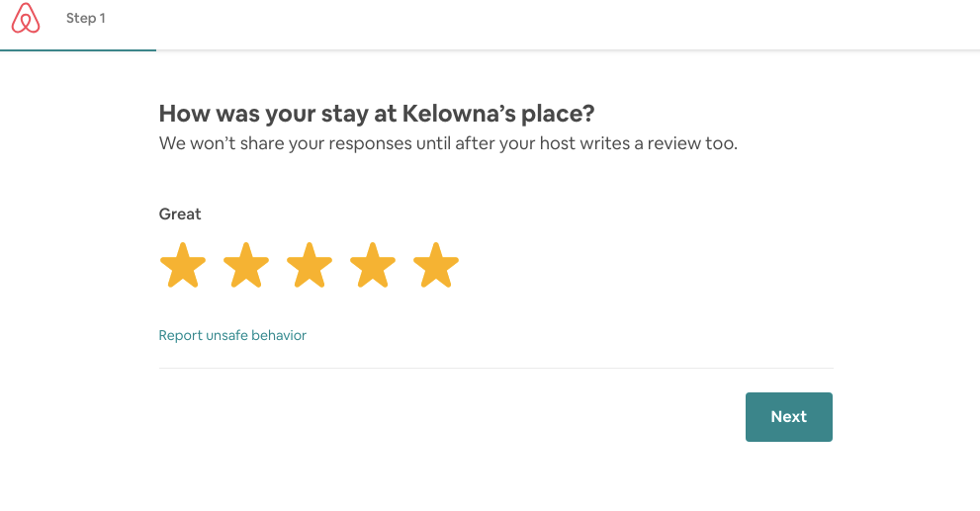Set rating to four stars
This screenshot has width=980, height=511.
pos(373,266)
